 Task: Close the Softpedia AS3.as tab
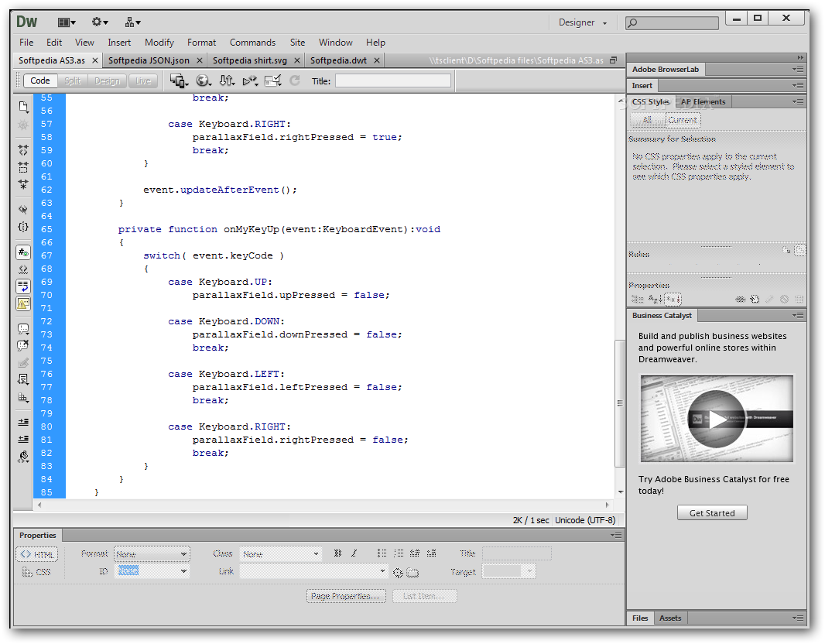(x=94, y=60)
